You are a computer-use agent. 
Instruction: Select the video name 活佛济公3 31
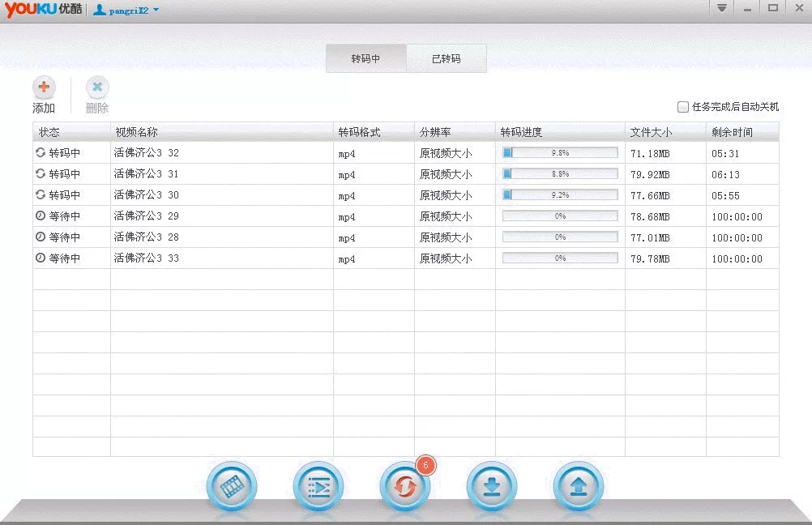pos(146,173)
